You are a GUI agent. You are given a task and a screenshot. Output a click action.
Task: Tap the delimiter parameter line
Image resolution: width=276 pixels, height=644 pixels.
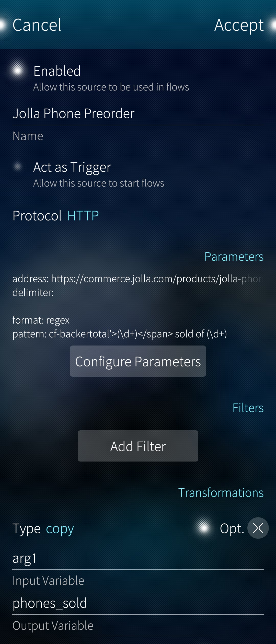tap(33, 293)
